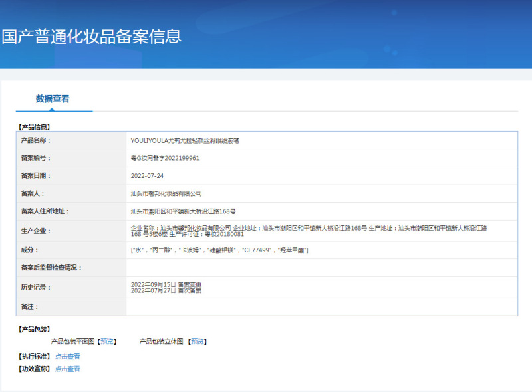Select product name YOULIYOULA尤莉尤拉 value
This screenshot has width=532, height=392.
(x=185, y=141)
